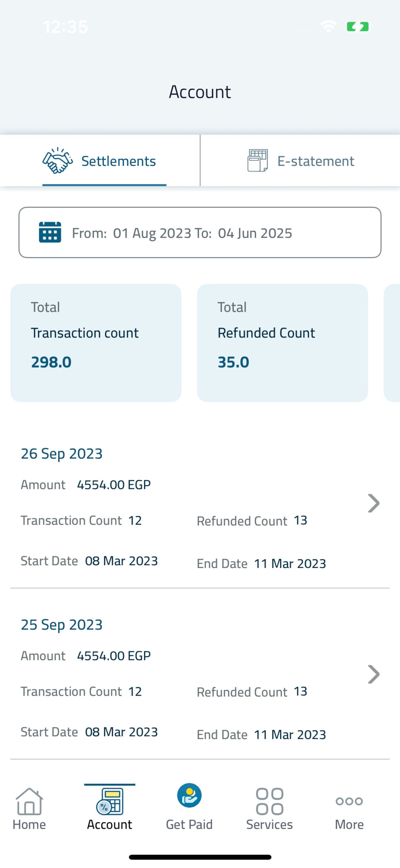
Task: Switch to the Settlements tab
Action: pyautogui.click(x=100, y=161)
